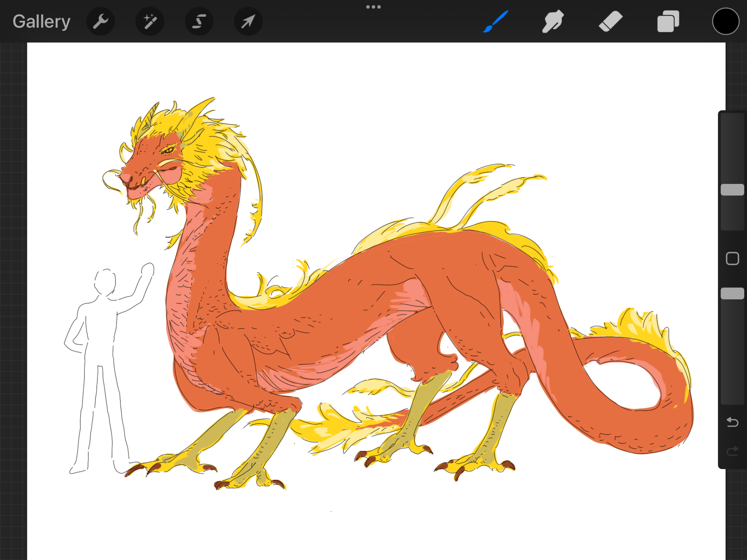The image size is (747, 560).
Task: Tap the undo arrow
Action: pos(732,422)
